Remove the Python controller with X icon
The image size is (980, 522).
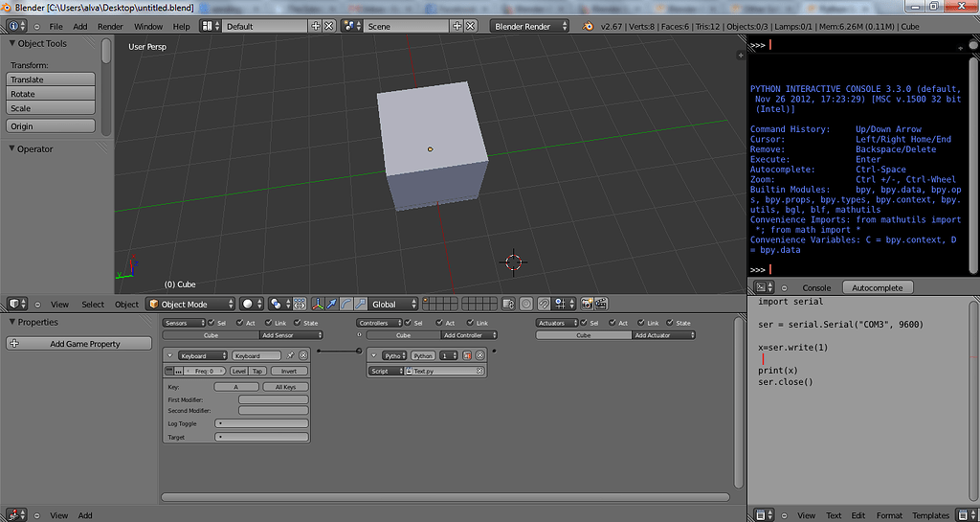[x=479, y=355]
